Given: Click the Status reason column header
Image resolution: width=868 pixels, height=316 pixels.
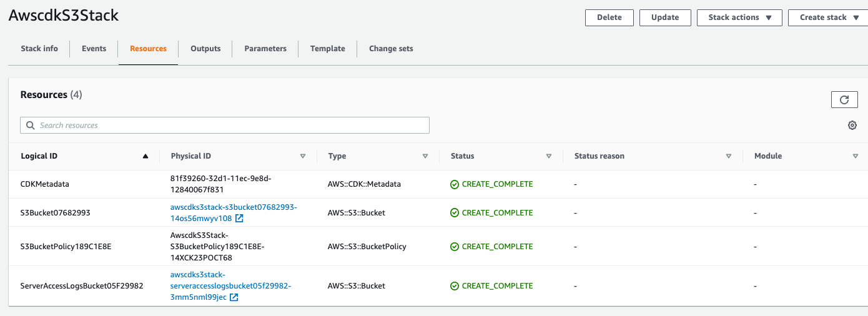Looking at the screenshot, I should click(599, 156).
